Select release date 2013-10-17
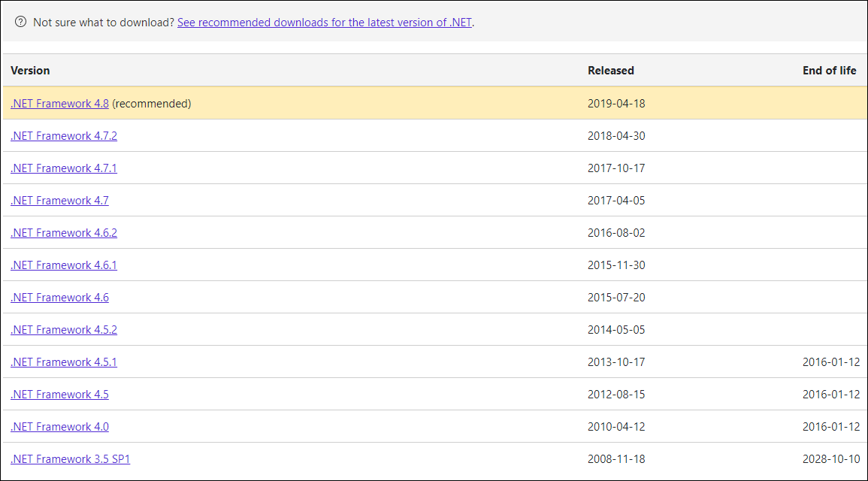The width and height of the screenshot is (868, 481). point(616,362)
